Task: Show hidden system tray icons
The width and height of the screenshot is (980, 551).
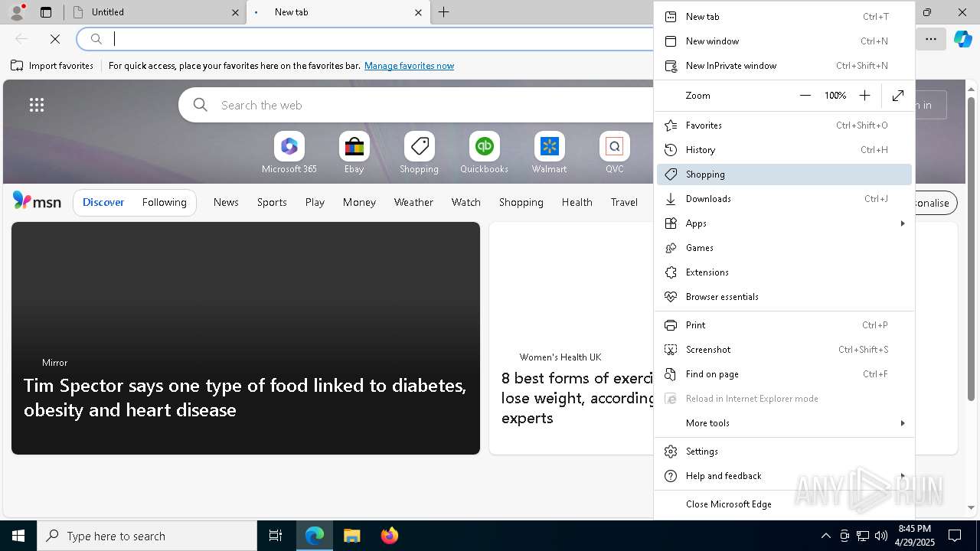Action: (x=825, y=536)
